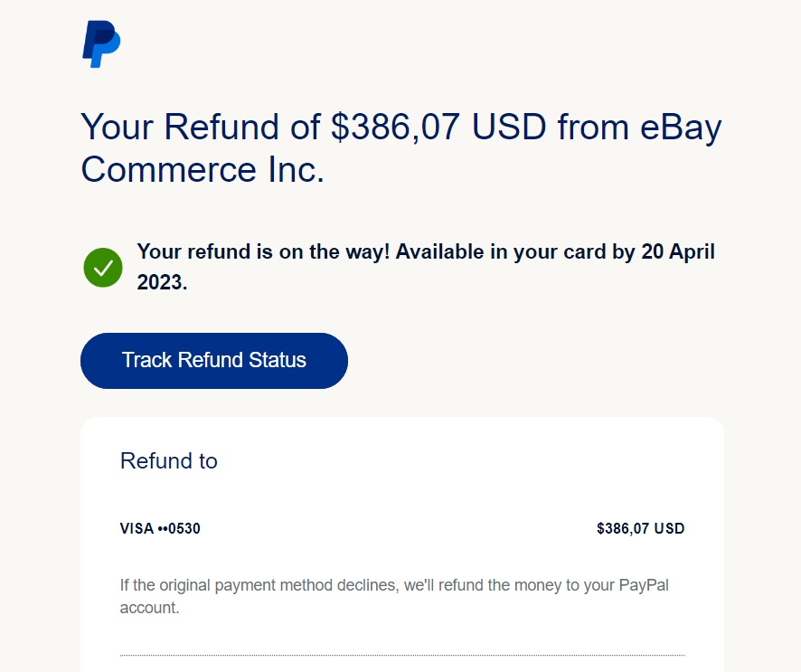
Task: Click the dotted divider line in the card
Action: tap(402, 655)
